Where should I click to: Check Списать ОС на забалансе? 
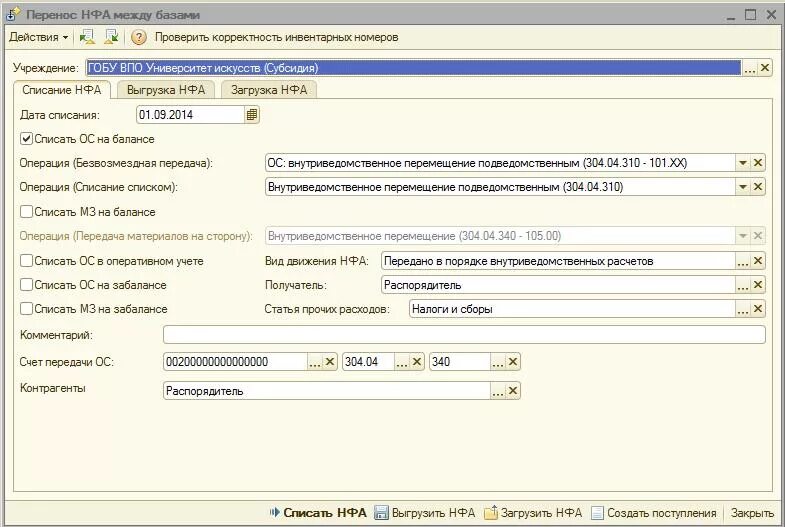tap(26, 285)
